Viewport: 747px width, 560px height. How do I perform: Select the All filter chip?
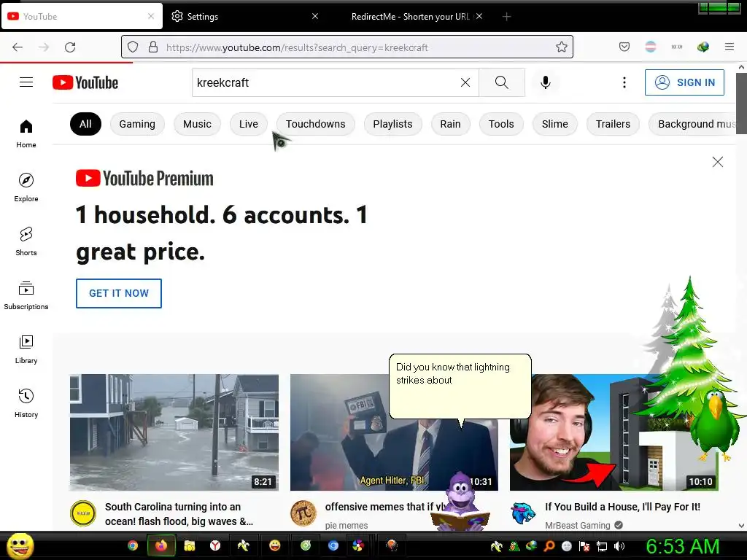pyautogui.click(x=85, y=124)
